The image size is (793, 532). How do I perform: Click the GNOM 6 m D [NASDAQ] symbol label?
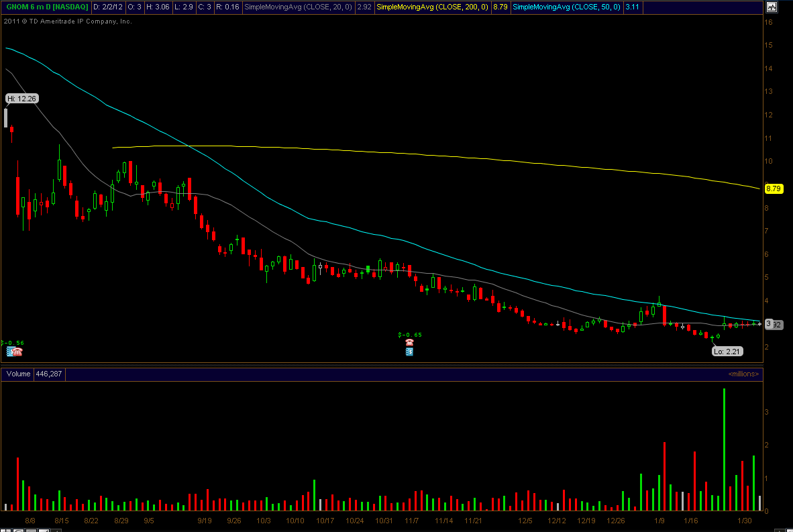pos(45,7)
